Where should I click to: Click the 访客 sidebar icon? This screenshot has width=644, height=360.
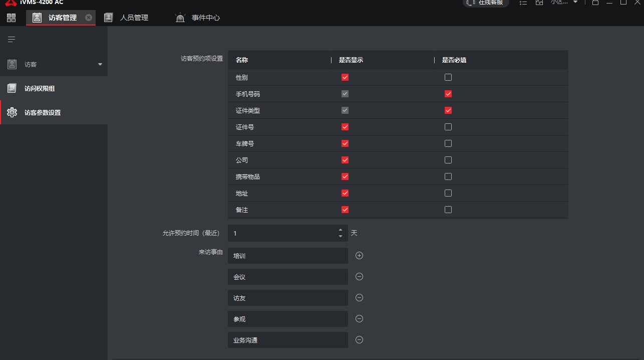(x=12, y=64)
